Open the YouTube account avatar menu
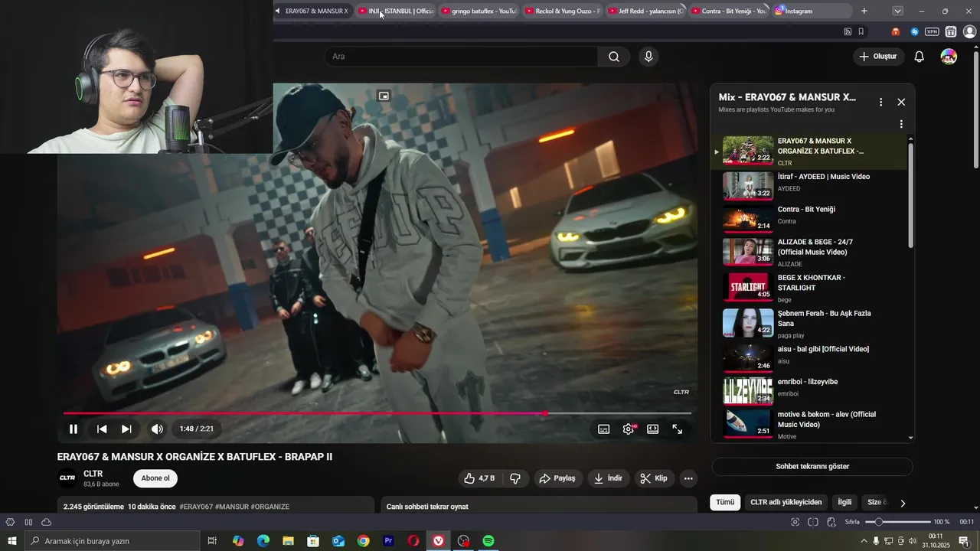The image size is (980, 551). click(949, 57)
